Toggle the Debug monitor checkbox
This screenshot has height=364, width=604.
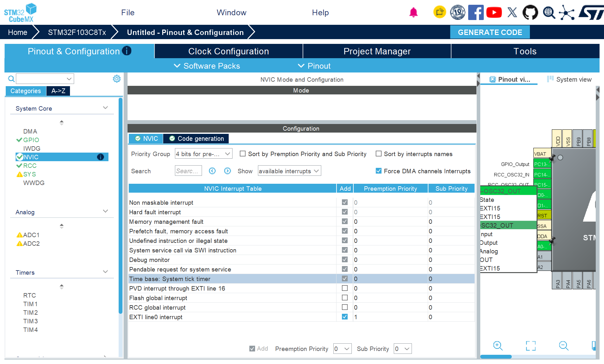[x=345, y=260]
